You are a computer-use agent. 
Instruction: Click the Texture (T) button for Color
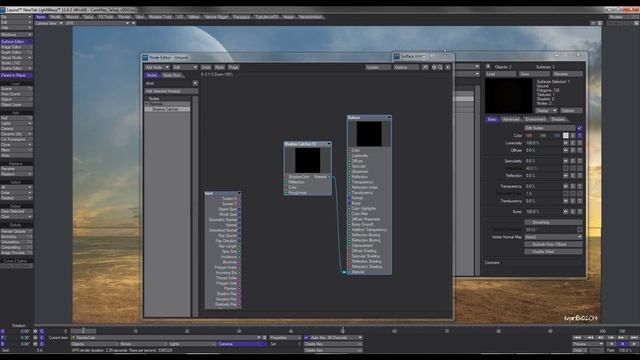click(x=580, y=136)
